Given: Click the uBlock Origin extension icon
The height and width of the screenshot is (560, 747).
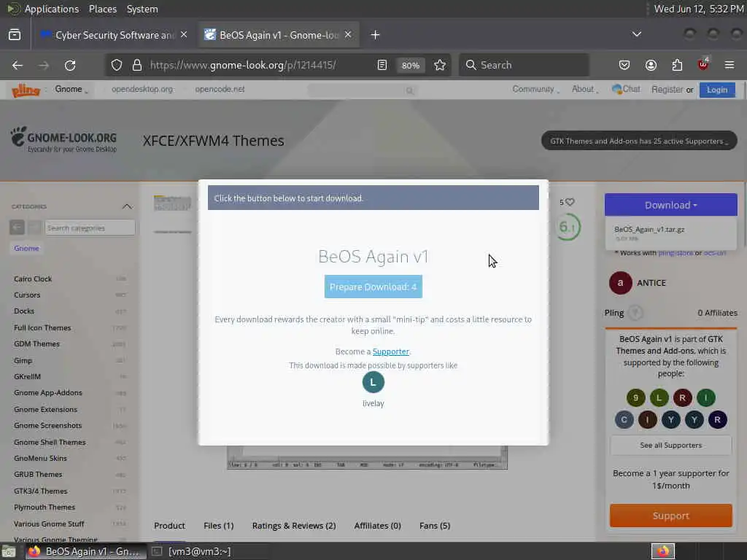Looking at the screenshot, I should pyautogui.click(x=703, y=64).
